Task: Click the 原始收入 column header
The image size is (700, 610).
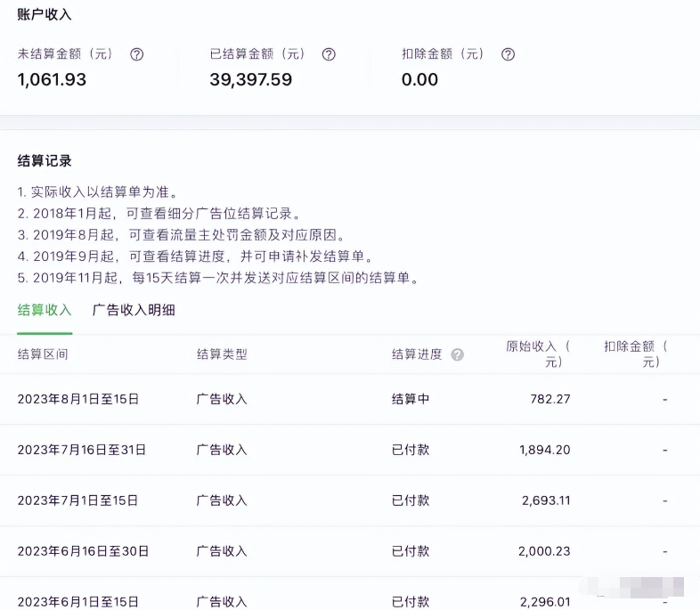Action: pyautogui.click(x=538, y=354)
